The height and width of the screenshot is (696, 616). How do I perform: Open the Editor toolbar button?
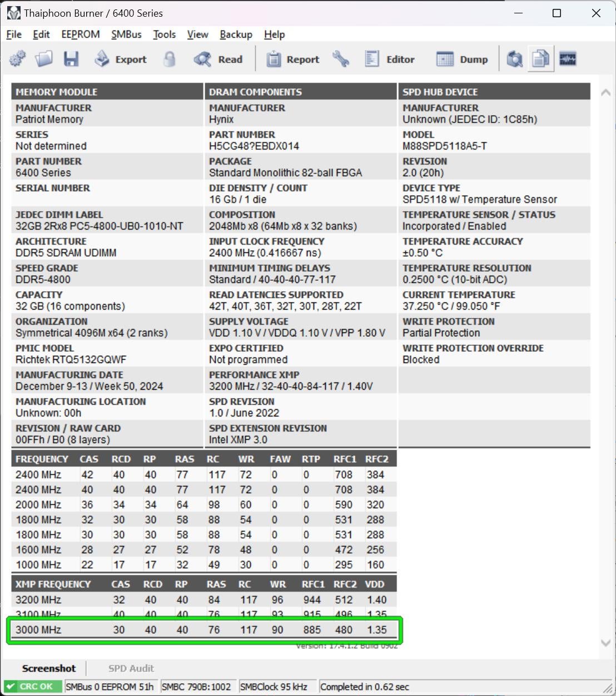tap(390, 59)
